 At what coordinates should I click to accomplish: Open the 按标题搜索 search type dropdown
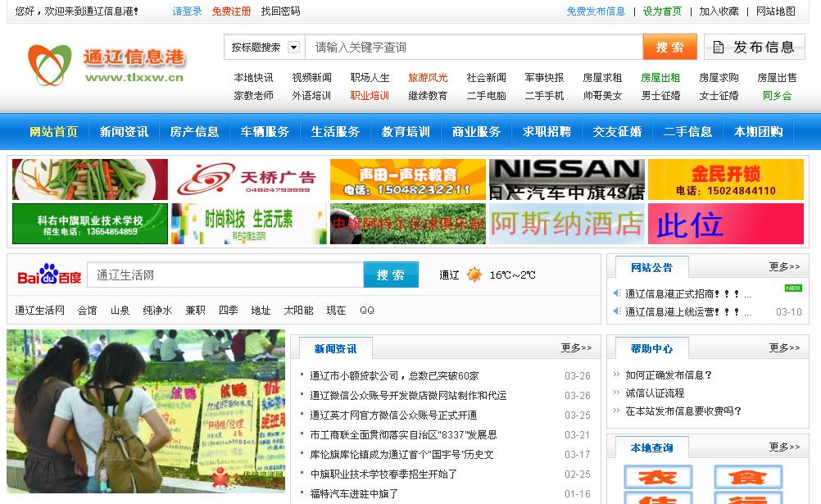click(293, 48)
